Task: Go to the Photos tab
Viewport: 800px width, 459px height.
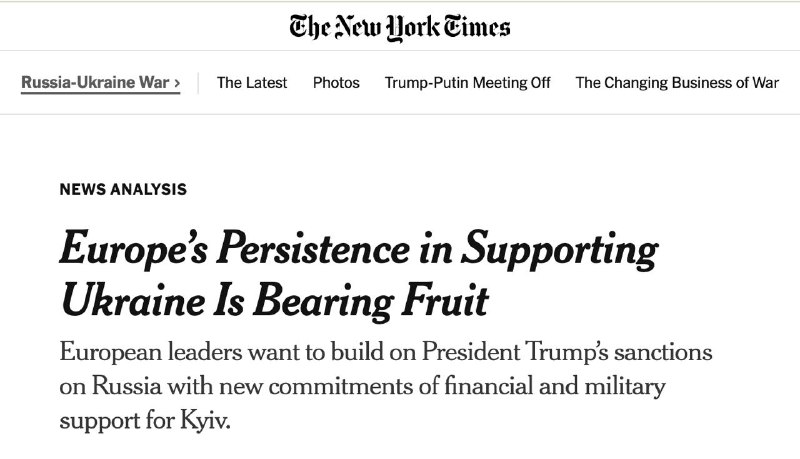Action: tap(336, 83)
